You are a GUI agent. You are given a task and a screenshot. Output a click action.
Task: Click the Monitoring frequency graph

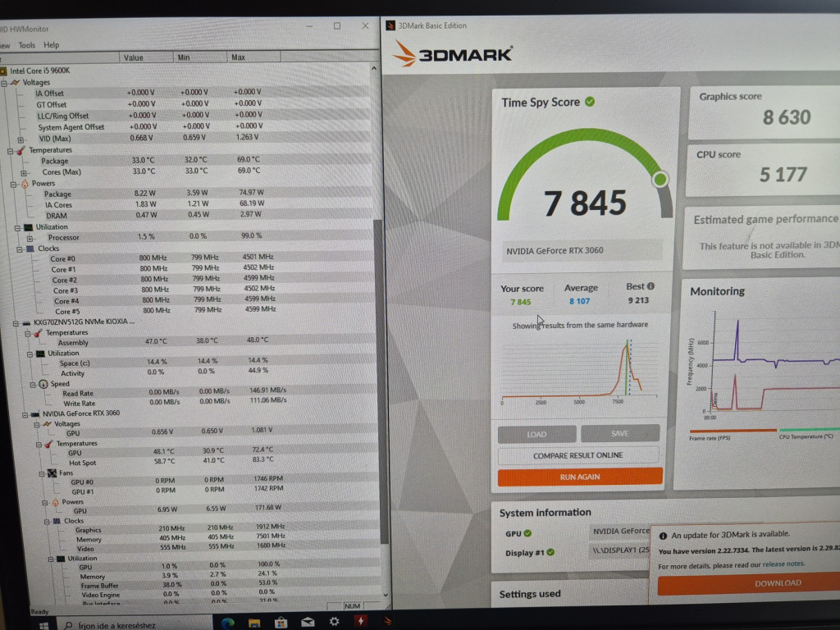764,363
